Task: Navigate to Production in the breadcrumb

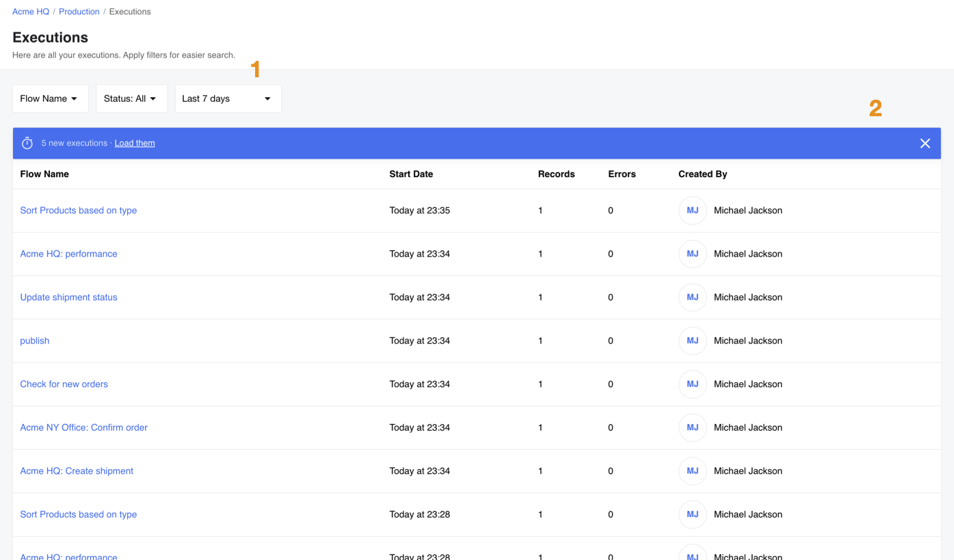Action: 79,12
